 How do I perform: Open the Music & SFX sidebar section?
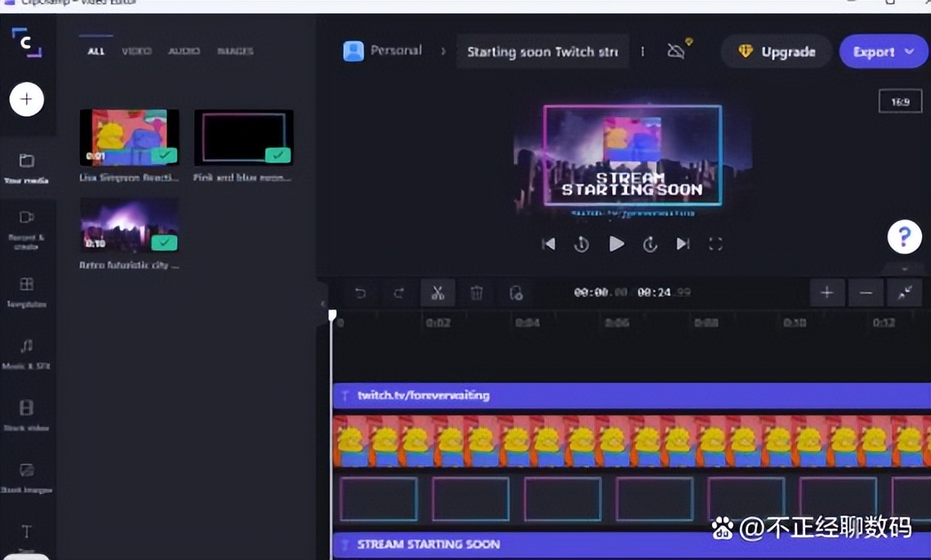point(27,354)
